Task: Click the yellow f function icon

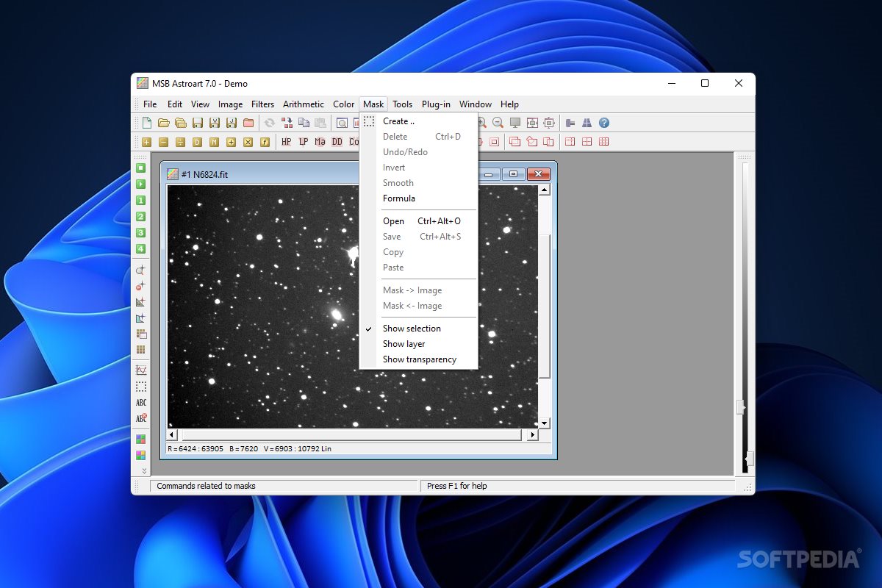Action: [x=265, y=142]
